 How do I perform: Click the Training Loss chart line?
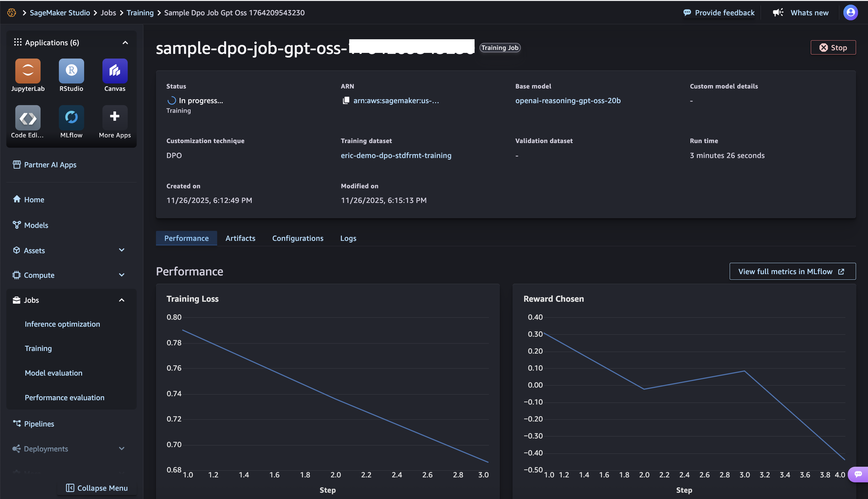click(x=335, y=399)
